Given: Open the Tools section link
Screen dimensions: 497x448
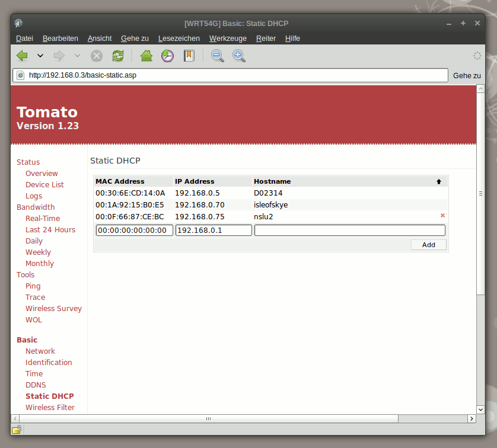Looking at the screenshot, I should (26, 275).
